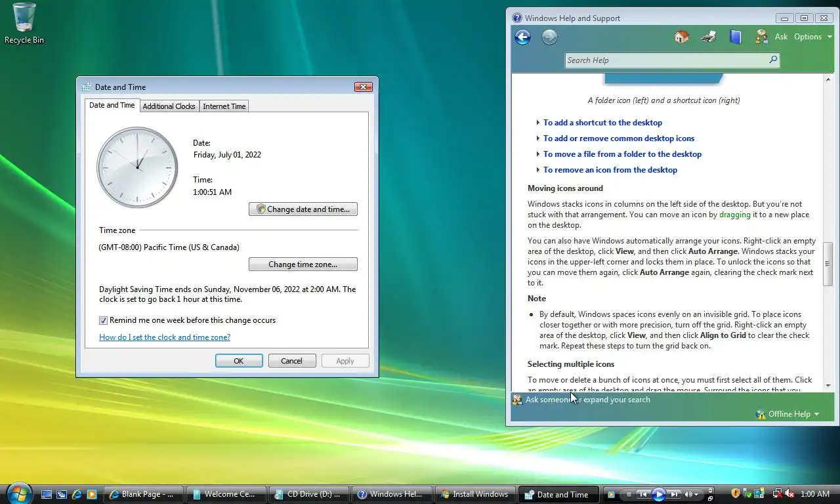The height and width of the screenshot is (504, 840).
Task: Open CD Drive (D:) taskbar button
Action: click(309, 494)
